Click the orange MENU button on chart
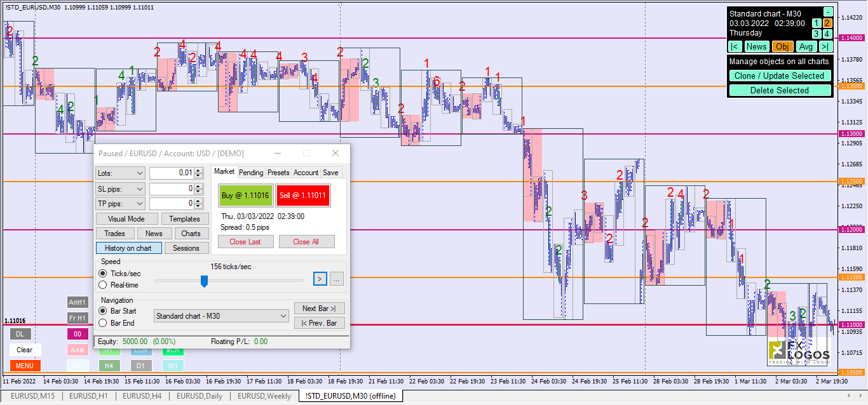Screen dimensions: 868x405 tap(25, 366)
